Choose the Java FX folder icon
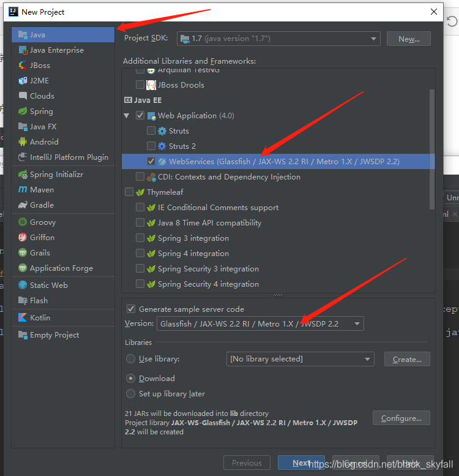The image size is (459, 476). [23, 127]
